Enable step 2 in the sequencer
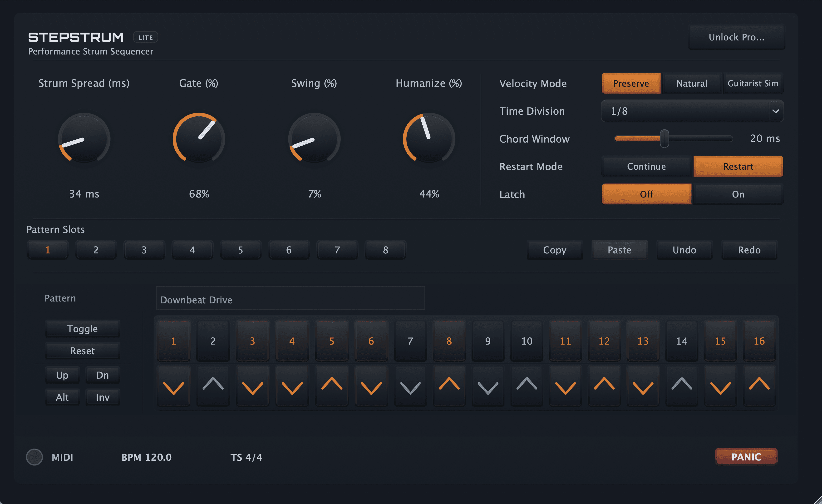 (213, 341)
